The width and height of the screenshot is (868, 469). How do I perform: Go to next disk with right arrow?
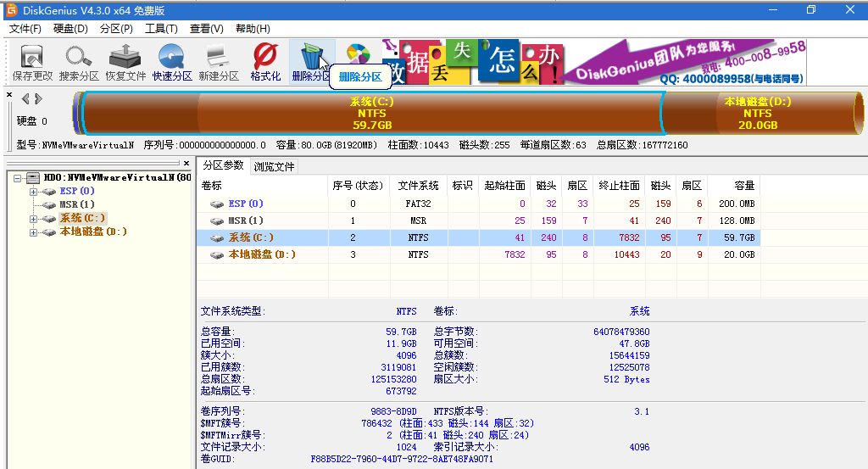coord(38,99)
